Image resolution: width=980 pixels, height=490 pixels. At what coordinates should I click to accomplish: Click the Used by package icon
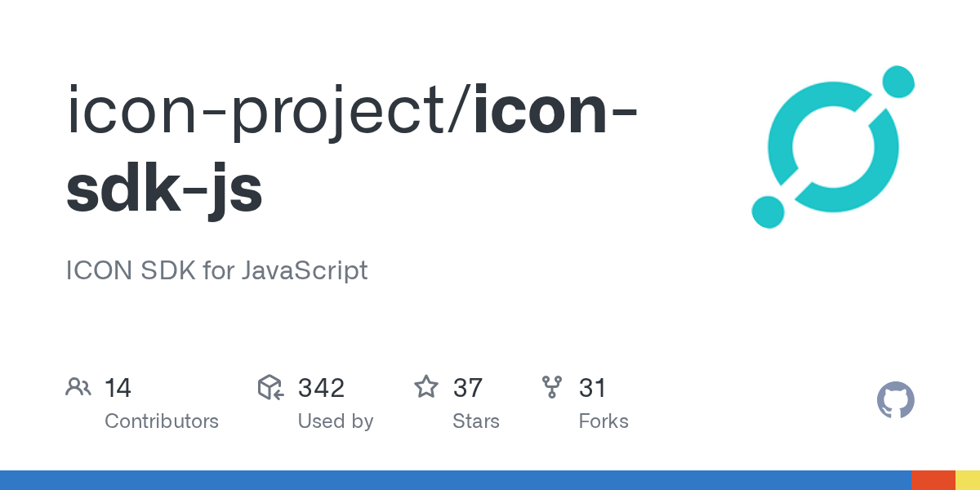coord(270,387)
